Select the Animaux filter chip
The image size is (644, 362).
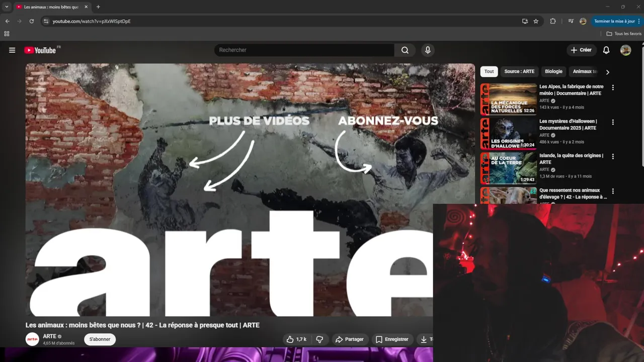click(585, 71)
